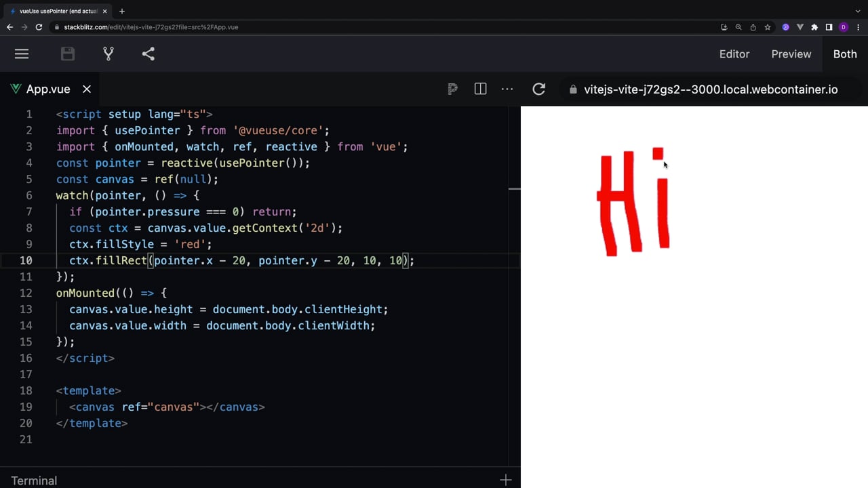The image size is (868, 488).
Task: Click the browser forward arrow
Action: (x=24, y=27)
